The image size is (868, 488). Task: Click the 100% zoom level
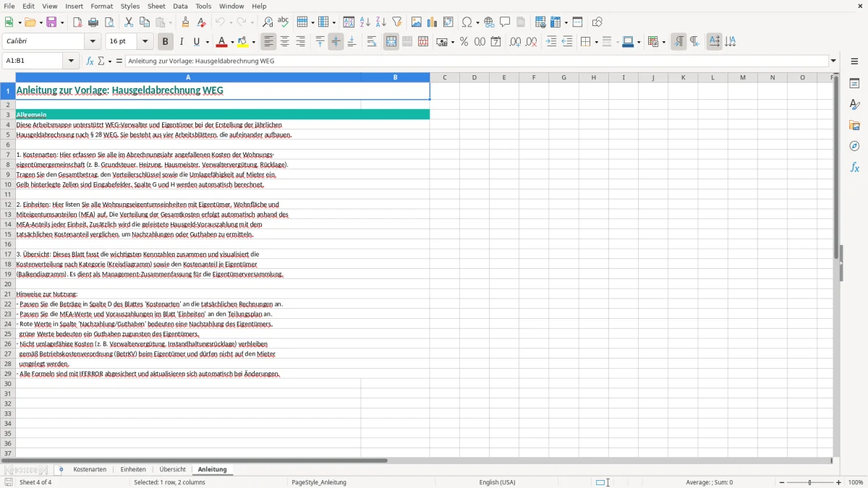[x=856, y=482]
